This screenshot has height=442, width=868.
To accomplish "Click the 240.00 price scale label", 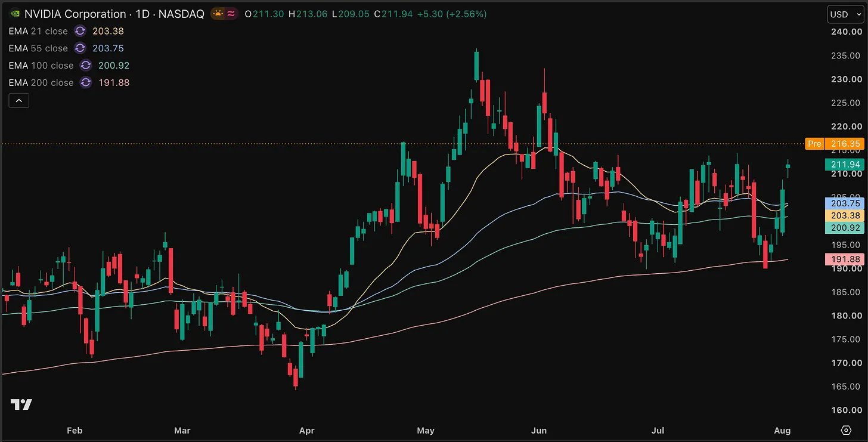I will tap(847, 32).
